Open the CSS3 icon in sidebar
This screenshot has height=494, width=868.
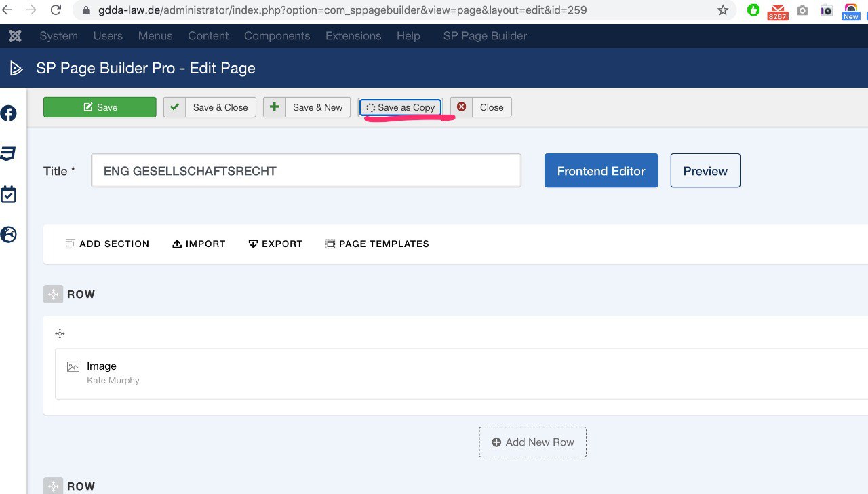pos(8,153)
